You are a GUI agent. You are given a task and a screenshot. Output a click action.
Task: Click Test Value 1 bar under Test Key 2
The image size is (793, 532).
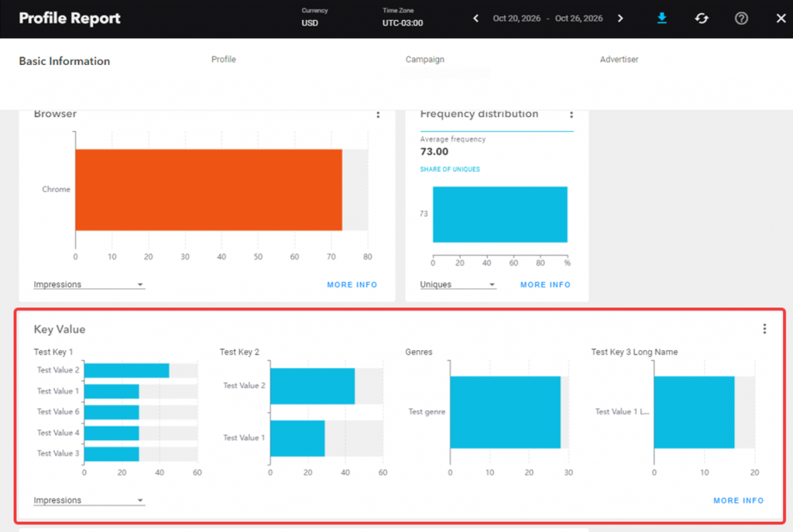coord(297,438)
